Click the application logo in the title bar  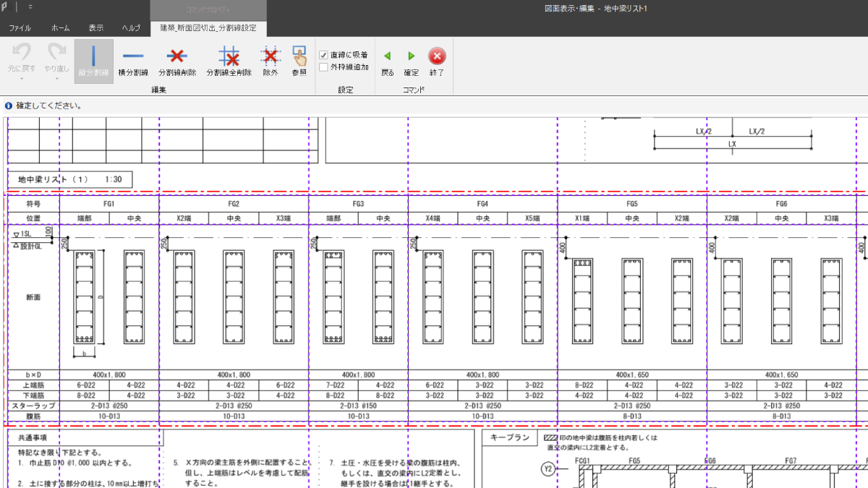click(7, 7)
